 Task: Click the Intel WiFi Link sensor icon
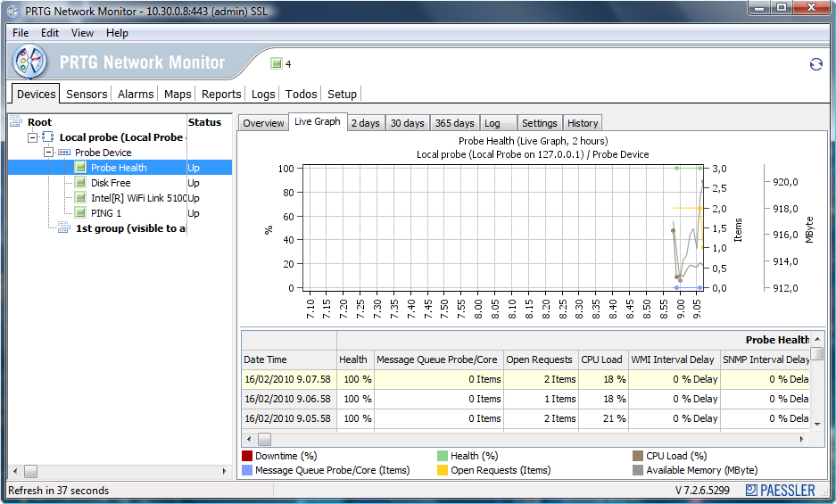pos(80,198)
